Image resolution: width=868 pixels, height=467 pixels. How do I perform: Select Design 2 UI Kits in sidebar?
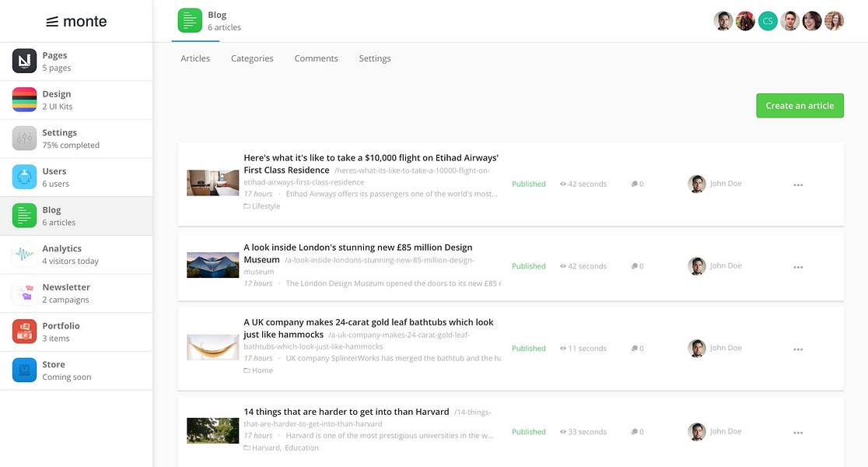[76, 100]
